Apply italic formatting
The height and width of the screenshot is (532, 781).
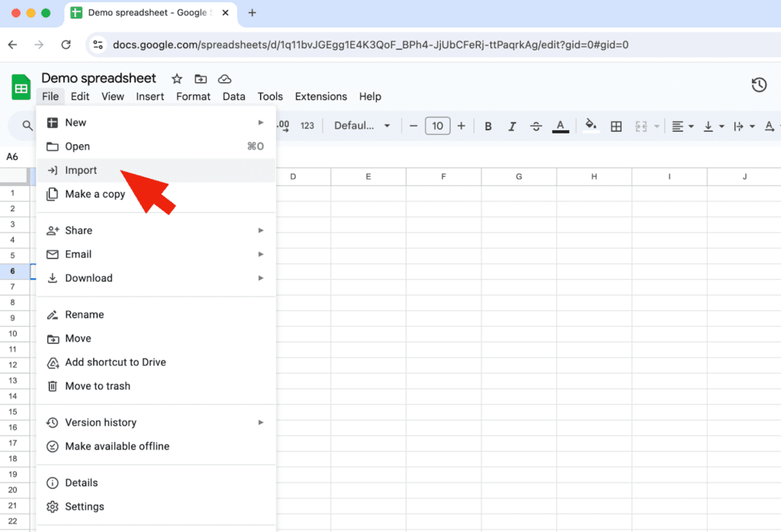tap(511, 126)
